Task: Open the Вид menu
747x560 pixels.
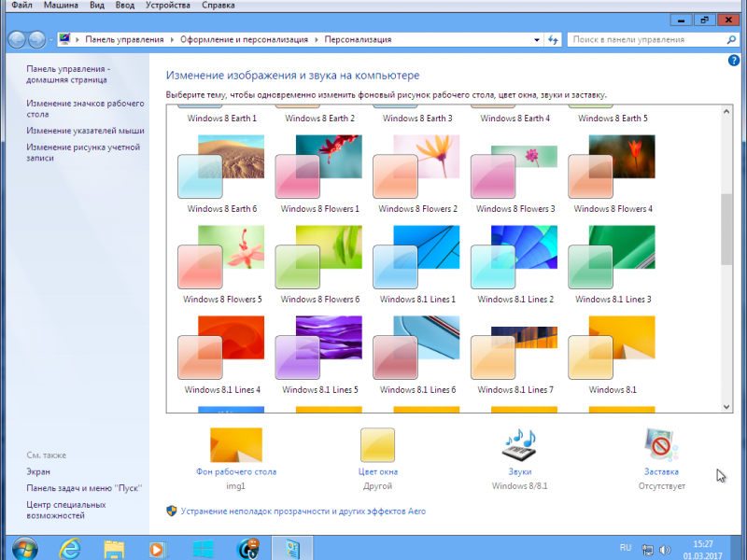Action: (x=97, y=6)
